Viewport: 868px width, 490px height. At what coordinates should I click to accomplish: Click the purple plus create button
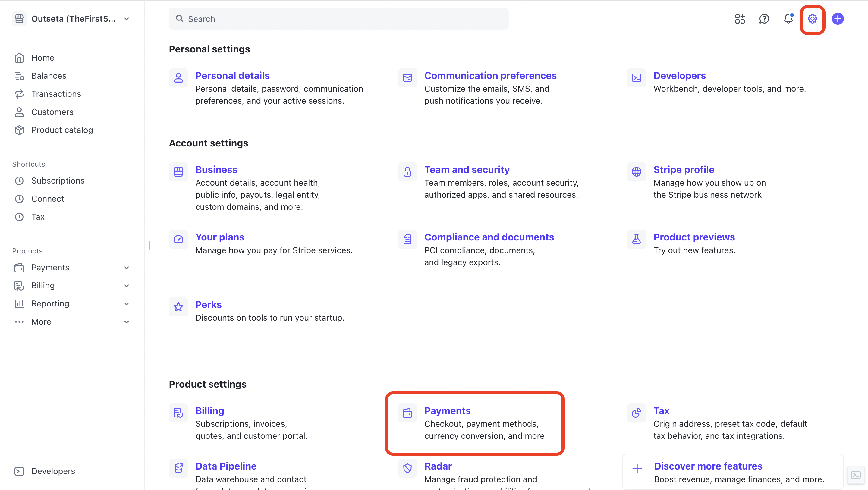pyautogui.click(x=837, y=19)
